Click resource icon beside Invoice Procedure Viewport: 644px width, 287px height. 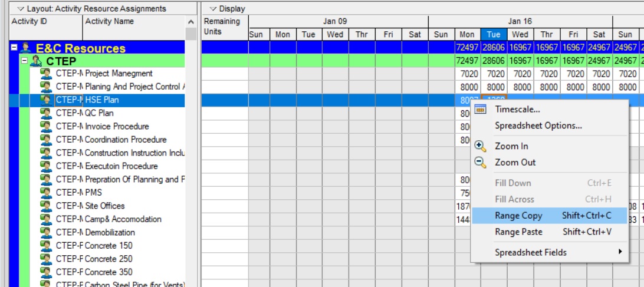[x=46, y=127]
